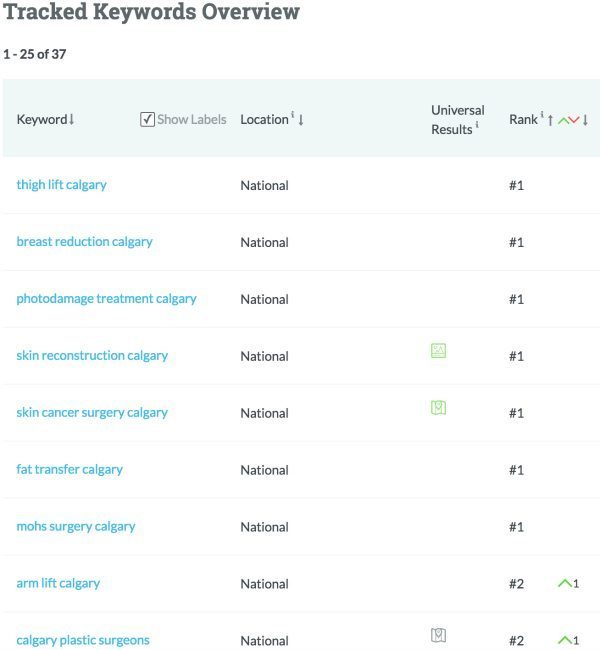
Task: Click the Rank info icon
Action: 542,115
